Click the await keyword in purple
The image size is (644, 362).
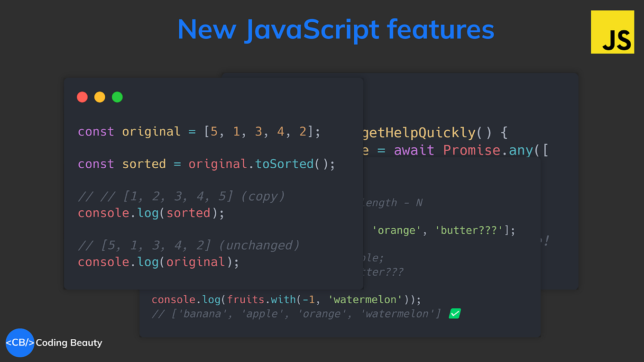[x=413, y=150]
